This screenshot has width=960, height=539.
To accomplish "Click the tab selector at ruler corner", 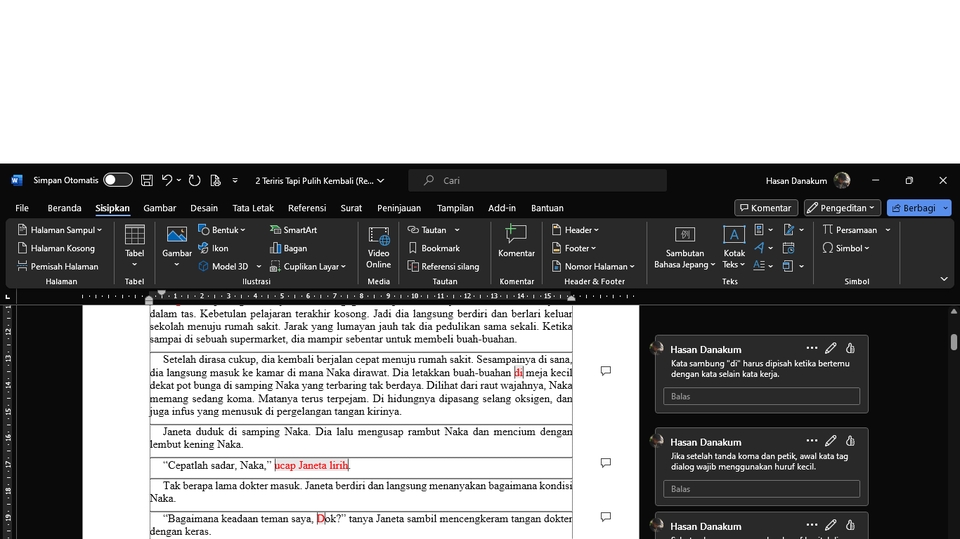I will tap(7, 296).
